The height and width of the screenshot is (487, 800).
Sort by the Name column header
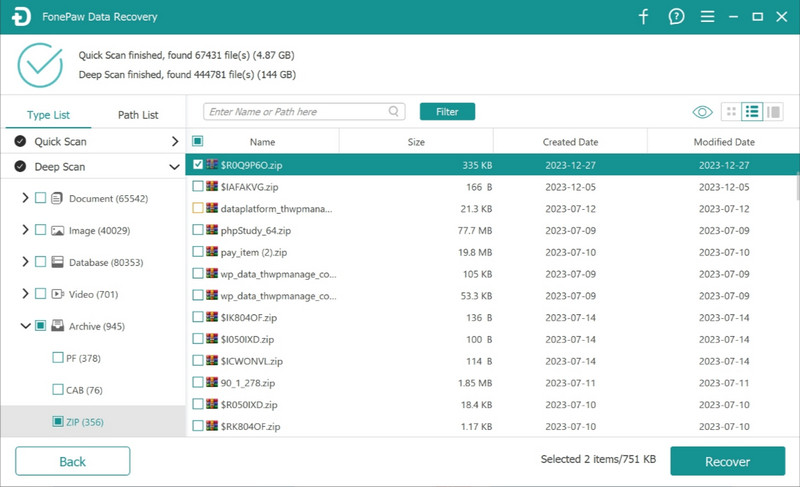point(262,142)
